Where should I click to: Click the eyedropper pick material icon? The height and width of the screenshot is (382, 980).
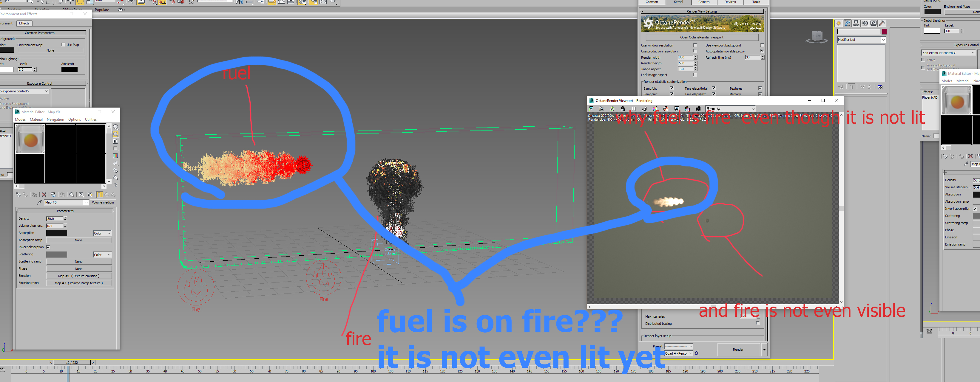[39, 202]
